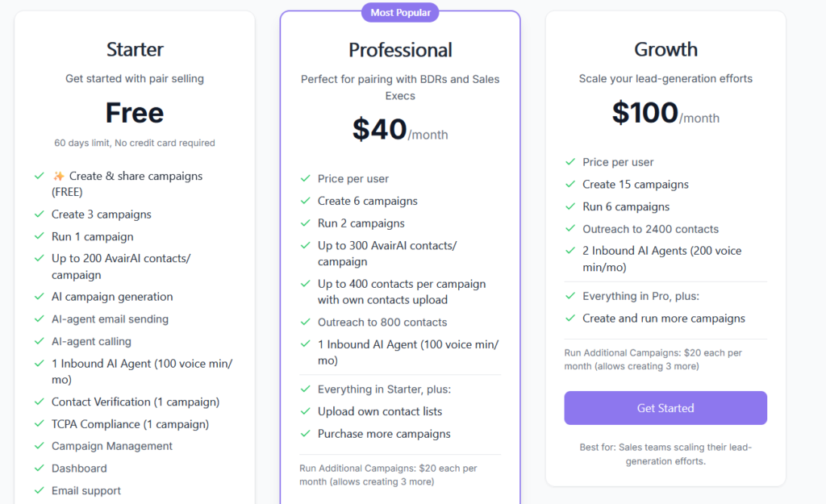Select the Growth plan heading

tap(665, 50)
